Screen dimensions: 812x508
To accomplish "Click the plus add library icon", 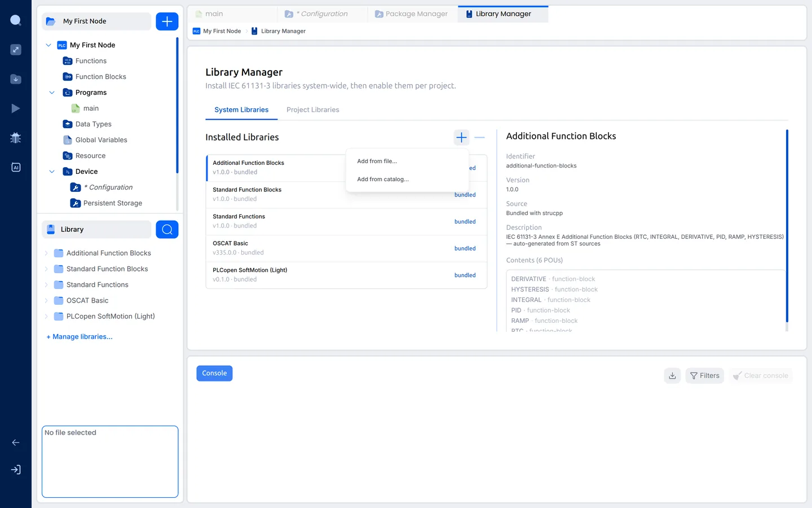I will pyautogui.click(x=461, y=137).
